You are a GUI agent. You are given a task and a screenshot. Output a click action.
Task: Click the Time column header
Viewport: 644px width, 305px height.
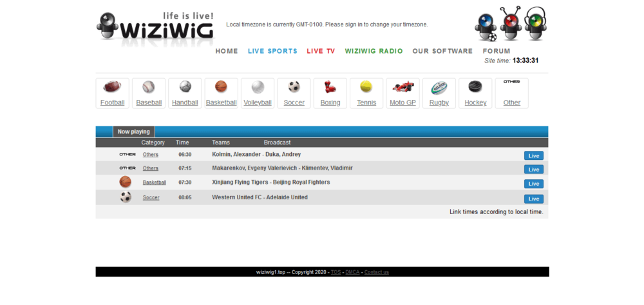(x=182, y=143)
